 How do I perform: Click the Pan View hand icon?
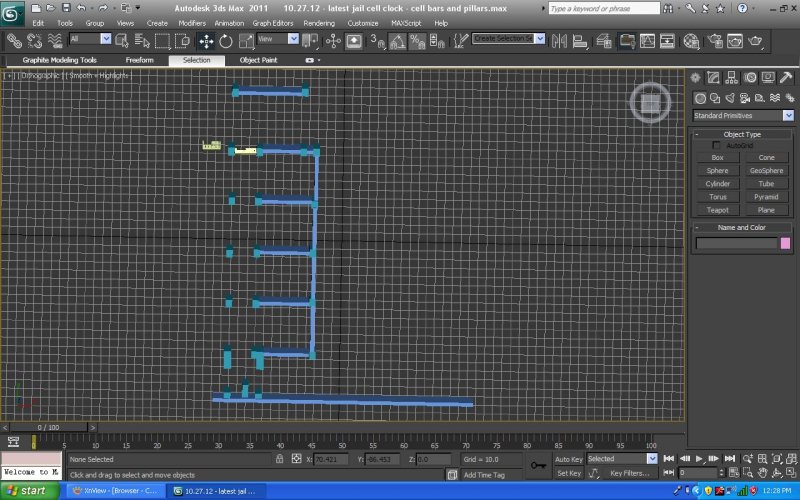[762, 472]
